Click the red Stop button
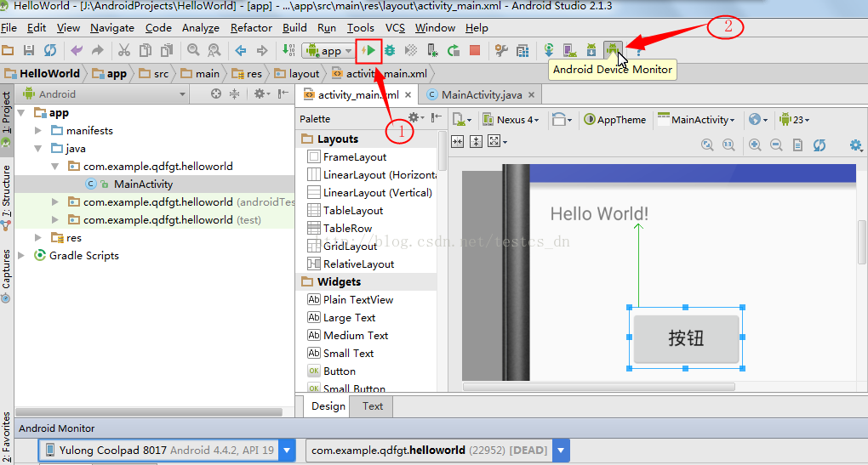The image size is (868, 465). point(474,50)
